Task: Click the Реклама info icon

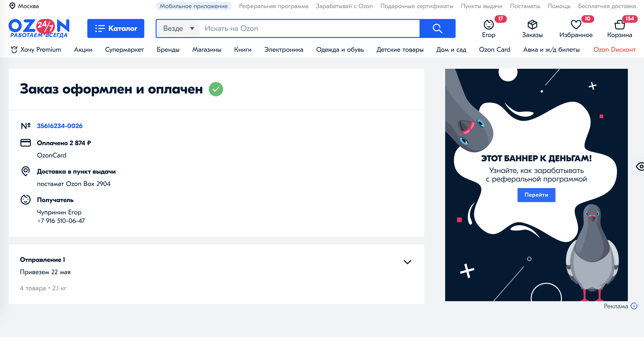Action: (634, 306)
